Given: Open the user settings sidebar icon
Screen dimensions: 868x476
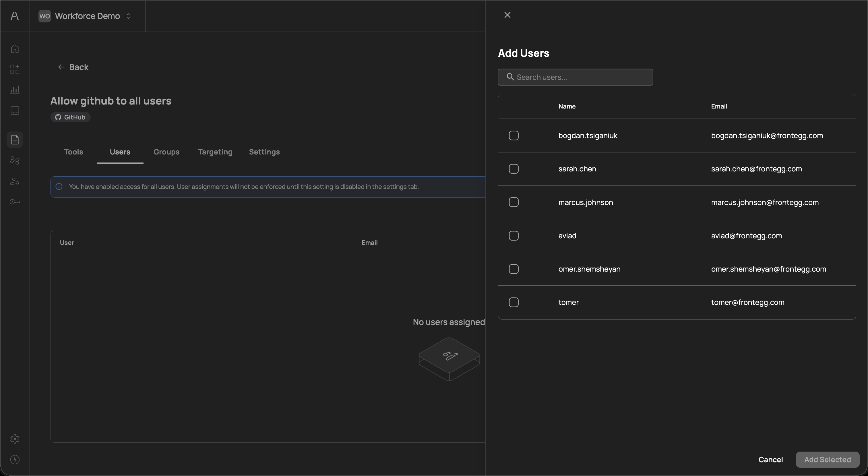Looking at the screenshot, I should point(14,181).
